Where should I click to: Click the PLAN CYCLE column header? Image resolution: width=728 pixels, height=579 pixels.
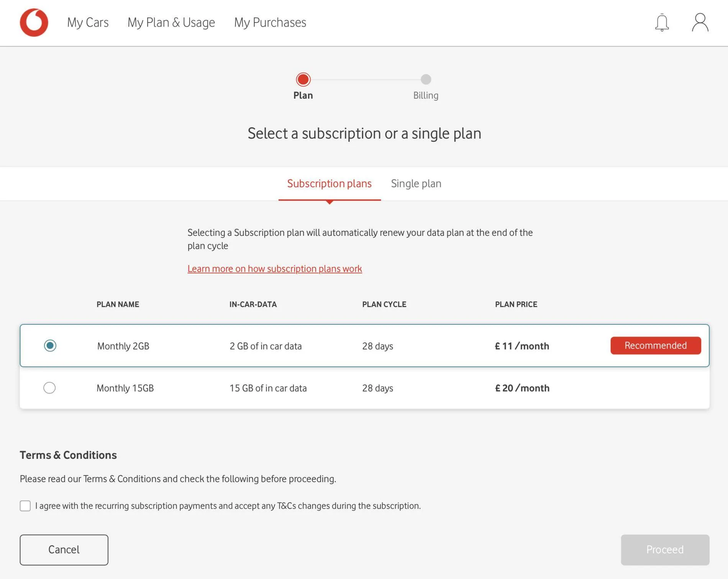pyautogui.click(x=384, y=304)
